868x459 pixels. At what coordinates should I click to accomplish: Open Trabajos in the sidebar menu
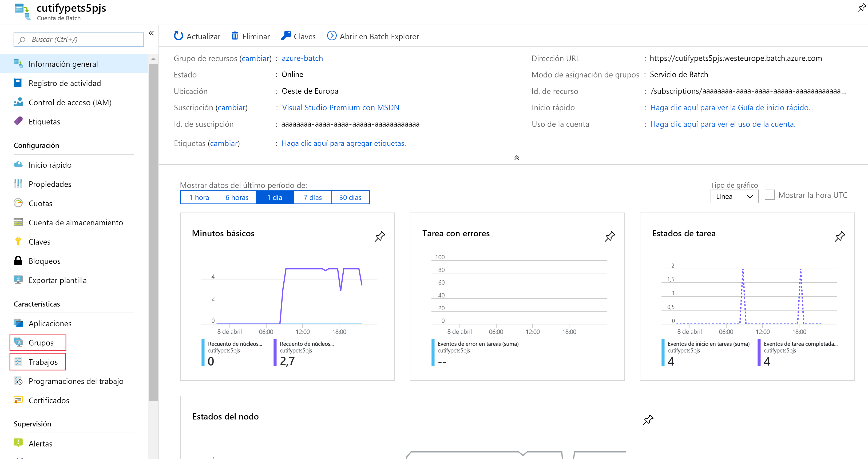(x=43, y=362)
